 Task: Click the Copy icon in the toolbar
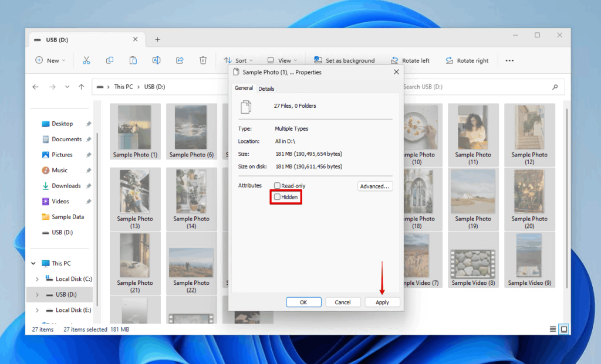pos(109,60)
